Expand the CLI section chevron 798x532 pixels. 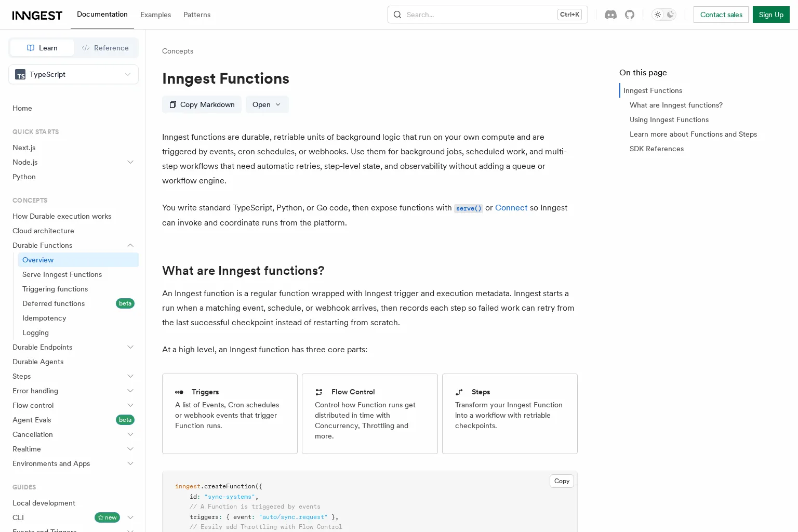click(130, 517)
